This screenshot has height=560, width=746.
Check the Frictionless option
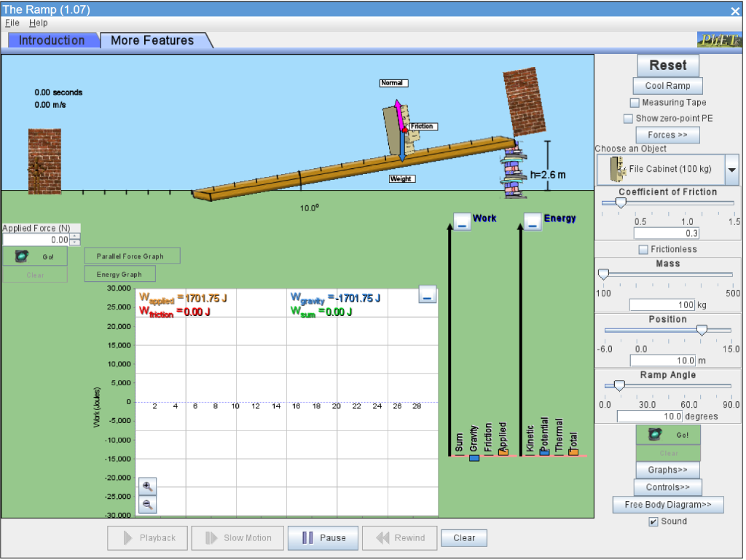[x=643, y=249]
